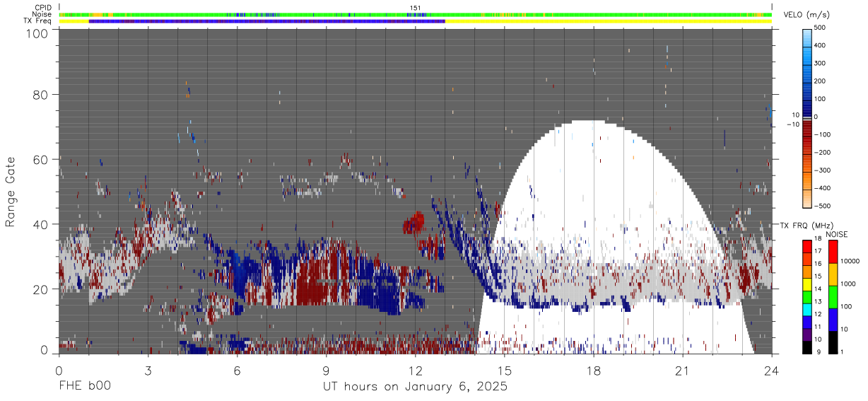868x401 pixels.
Task: Click the Range Gate y-axis title
Action: point(11,192)
